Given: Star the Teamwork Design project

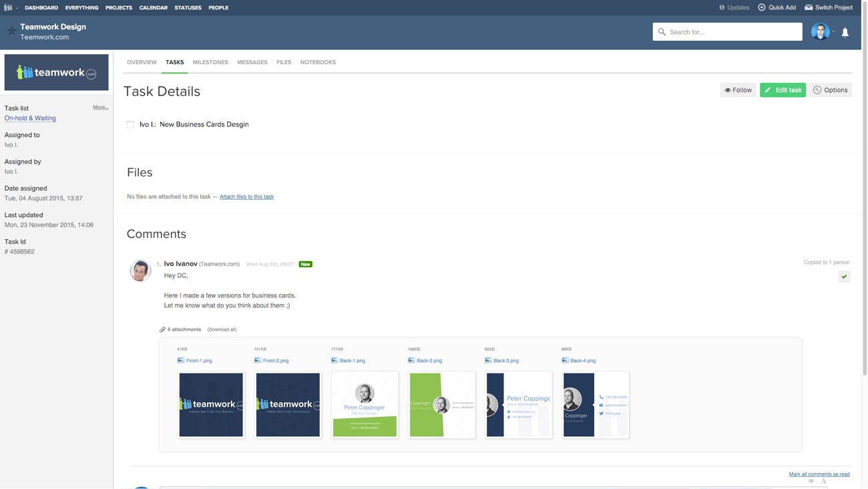Looking at the screenshot, I should tap(11, 31).
